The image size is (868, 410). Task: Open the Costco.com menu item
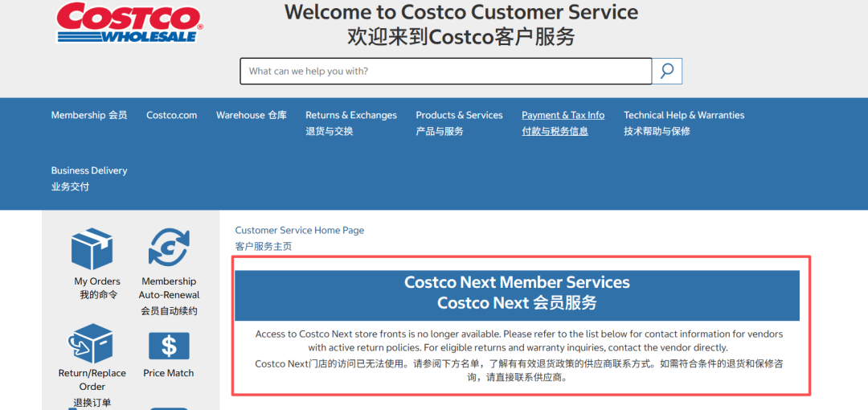tap(172, 115)
